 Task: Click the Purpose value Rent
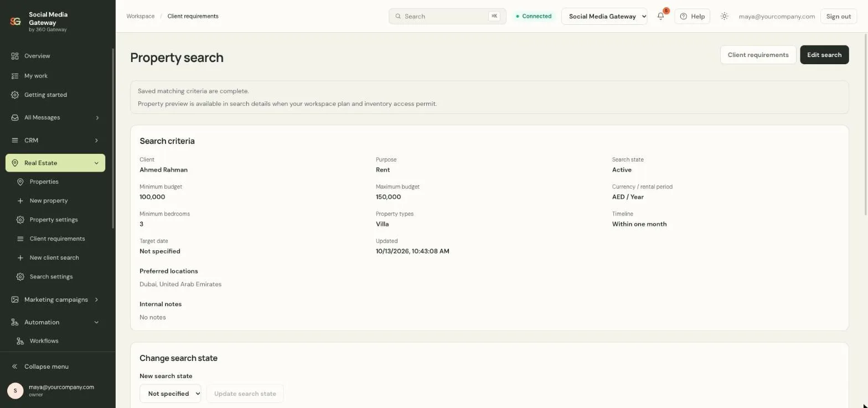pyautogui.click(x=383, y=170)
